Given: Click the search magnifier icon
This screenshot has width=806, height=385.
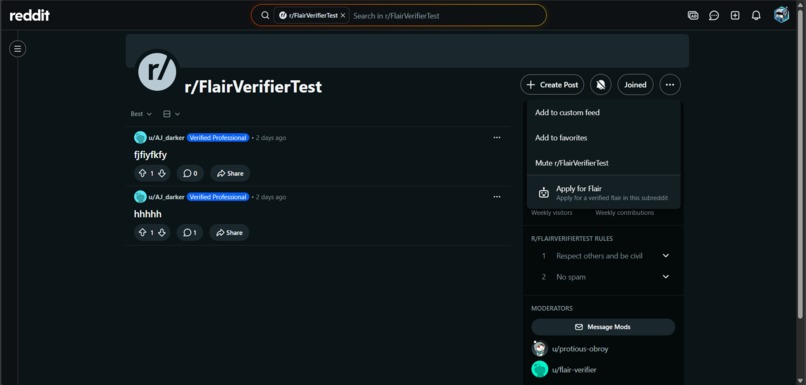Looking at the screenshot, I should pos(265,15).
